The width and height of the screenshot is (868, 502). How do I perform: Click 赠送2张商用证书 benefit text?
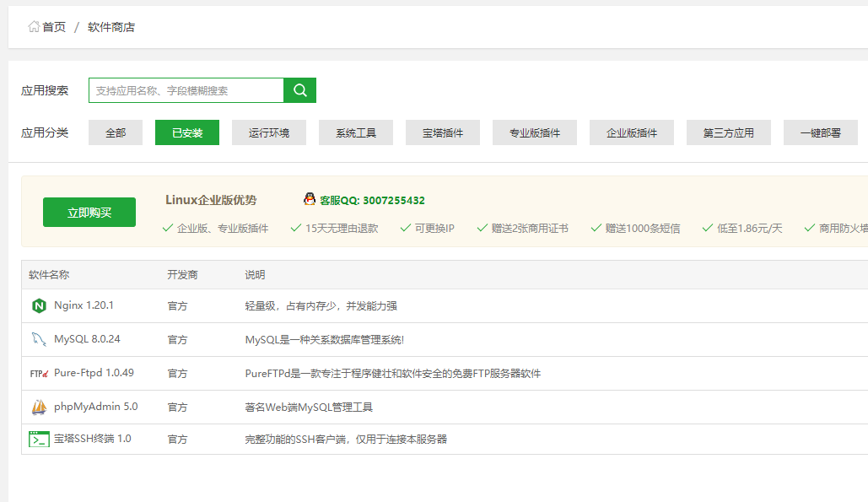click(530, 229)
